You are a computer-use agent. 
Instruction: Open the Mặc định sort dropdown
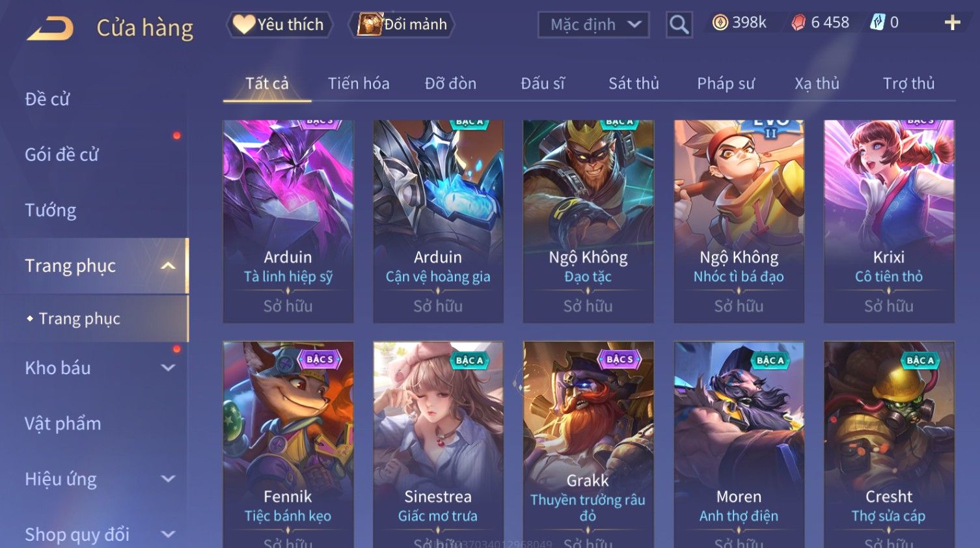(x=593, y=25)
